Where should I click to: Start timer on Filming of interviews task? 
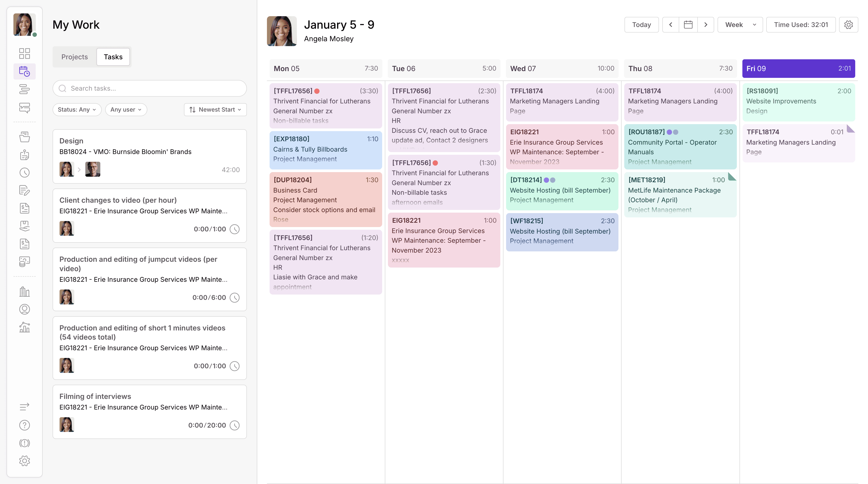pyautogui.click(x=235, y=425)
